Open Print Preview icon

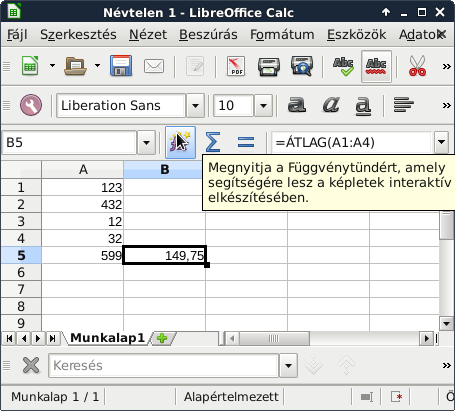(x=302, y=66)
